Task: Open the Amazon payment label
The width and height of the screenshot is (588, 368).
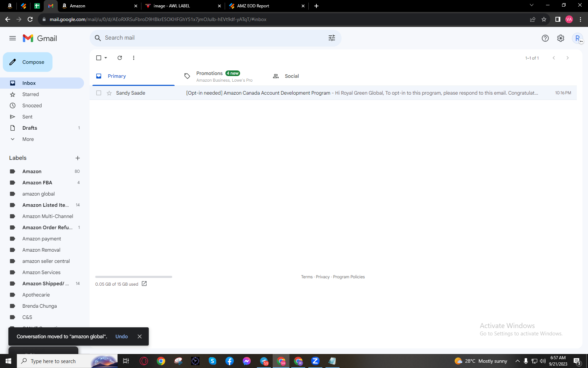Action: [x=42, y=239]
